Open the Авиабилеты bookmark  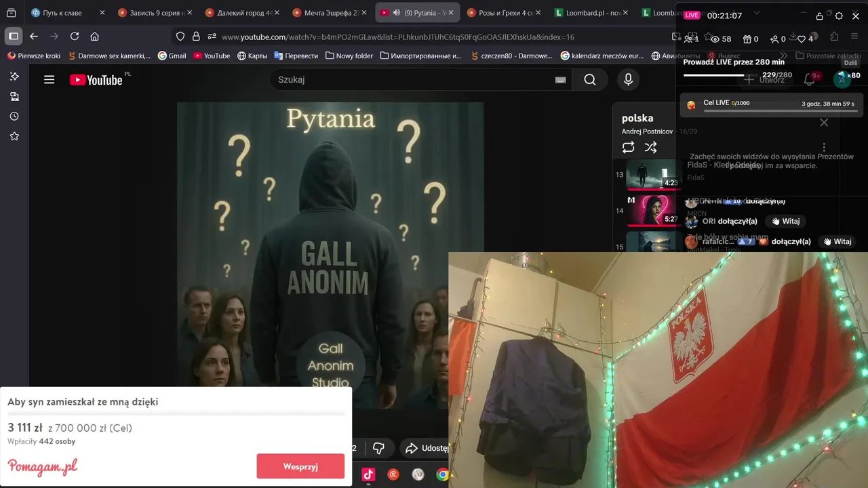675,56
